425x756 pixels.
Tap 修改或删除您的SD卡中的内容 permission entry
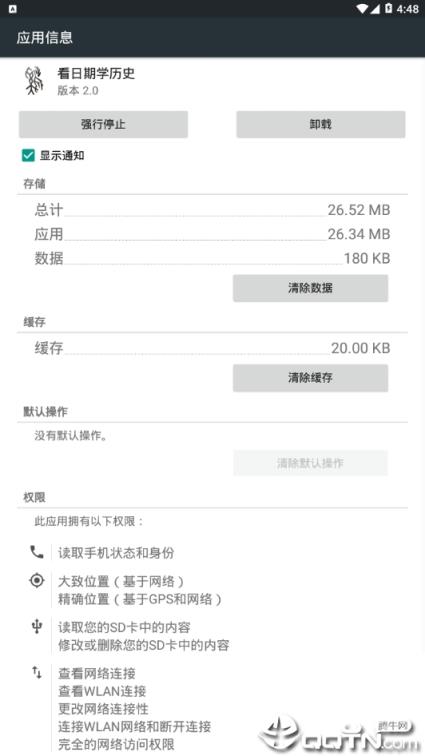click(x=143, y=645)
